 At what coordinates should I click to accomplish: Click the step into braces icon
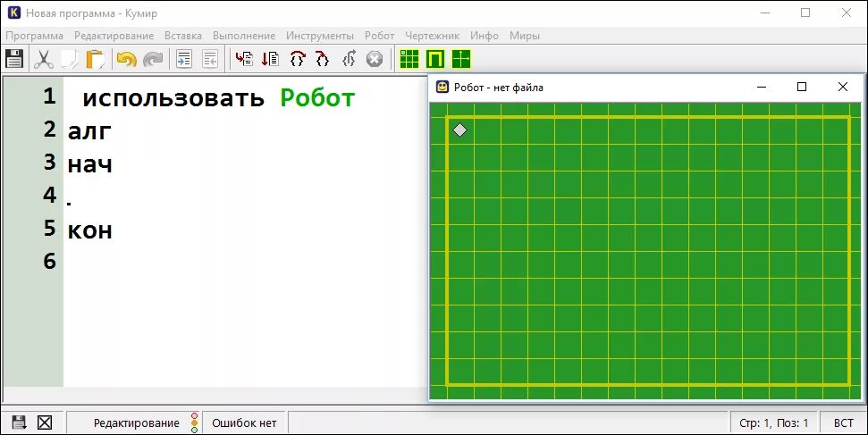coord(322,59)
